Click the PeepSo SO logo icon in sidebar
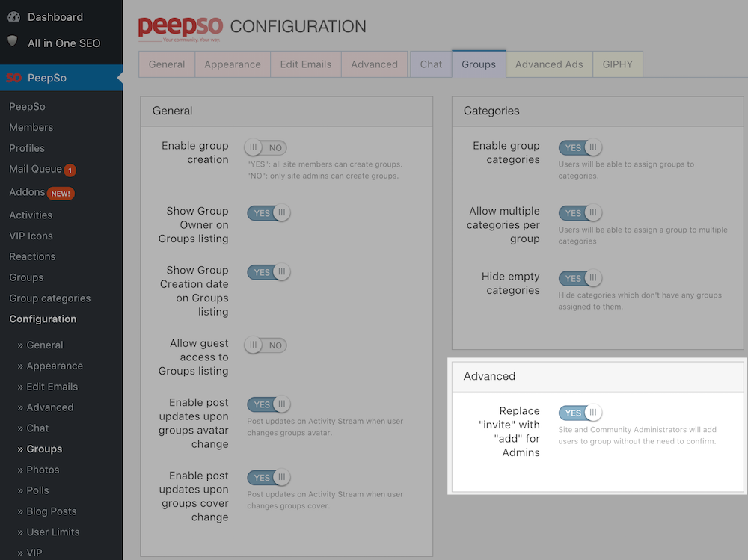 (x=13, y=78)
